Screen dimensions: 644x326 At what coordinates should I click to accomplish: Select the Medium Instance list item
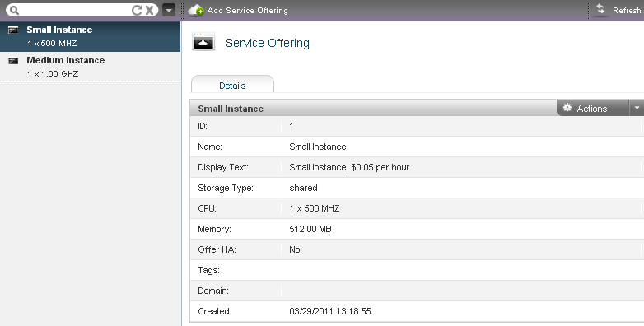pyautogui.click(x=90, y=67)
